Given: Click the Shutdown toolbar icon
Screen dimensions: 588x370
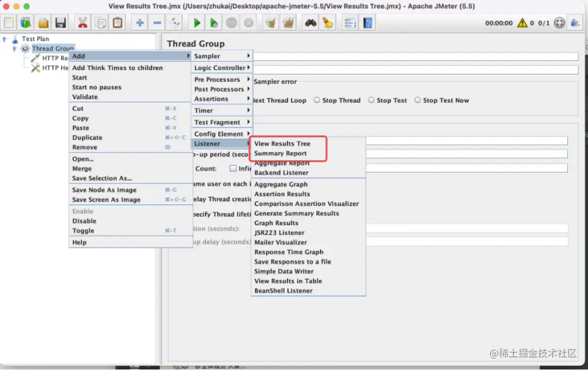Looking at the screenshot, I should [249, 23].
